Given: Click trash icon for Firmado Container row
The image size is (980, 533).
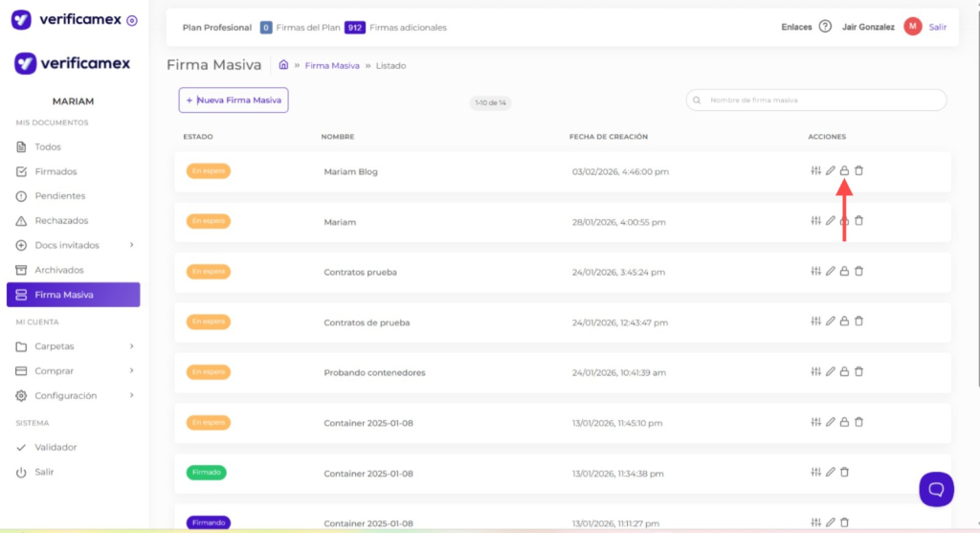Looking at the screenshot, I should pyautogui.click(x=844, y=472).
